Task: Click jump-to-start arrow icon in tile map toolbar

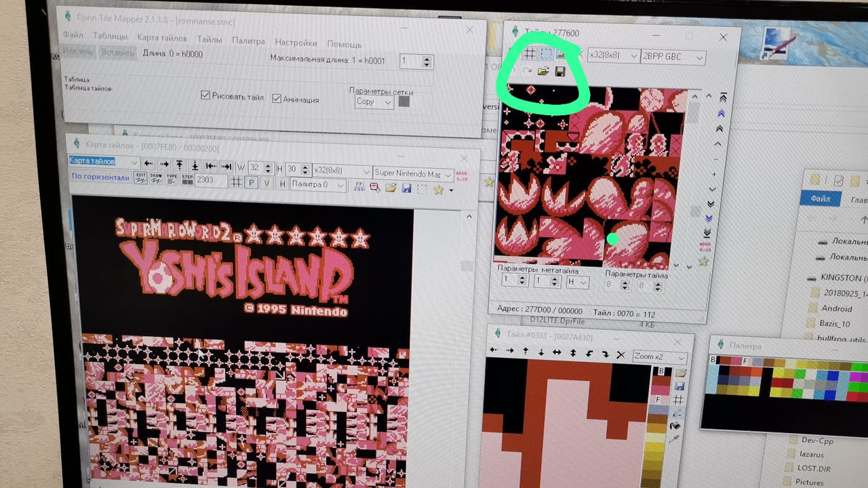Action: click(211, 165)
